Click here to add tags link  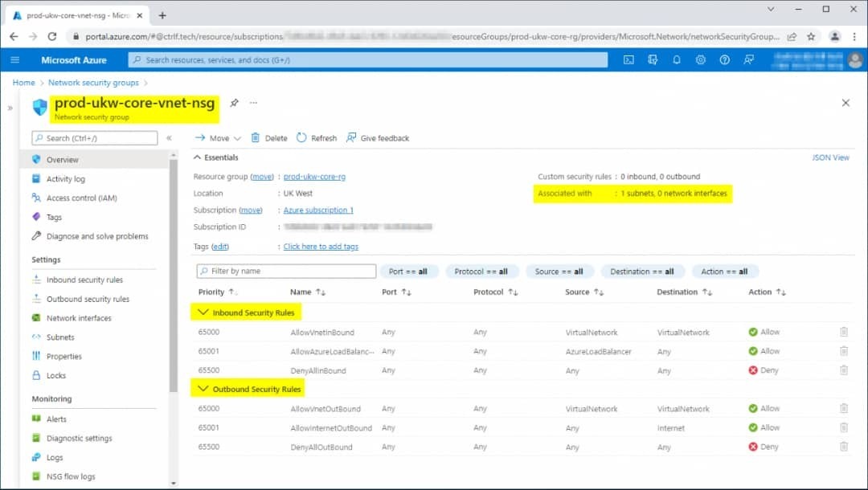pyautogui.click(x=321, y=247)
